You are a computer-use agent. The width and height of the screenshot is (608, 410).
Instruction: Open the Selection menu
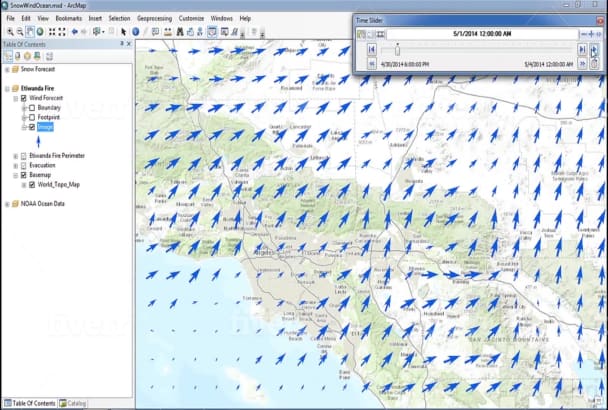click(x=119, y=18)
